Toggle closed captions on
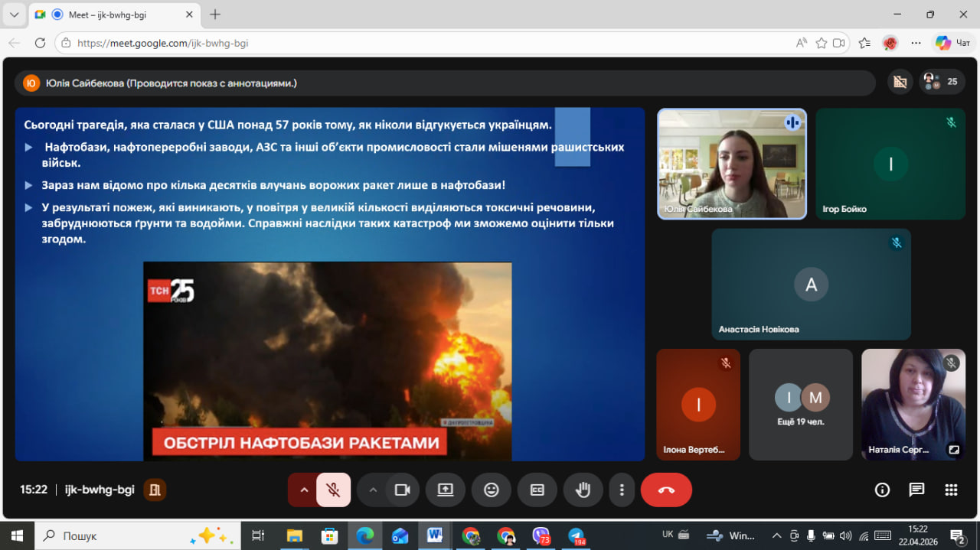The image size is (980, 550). click(x=537, y=490)
